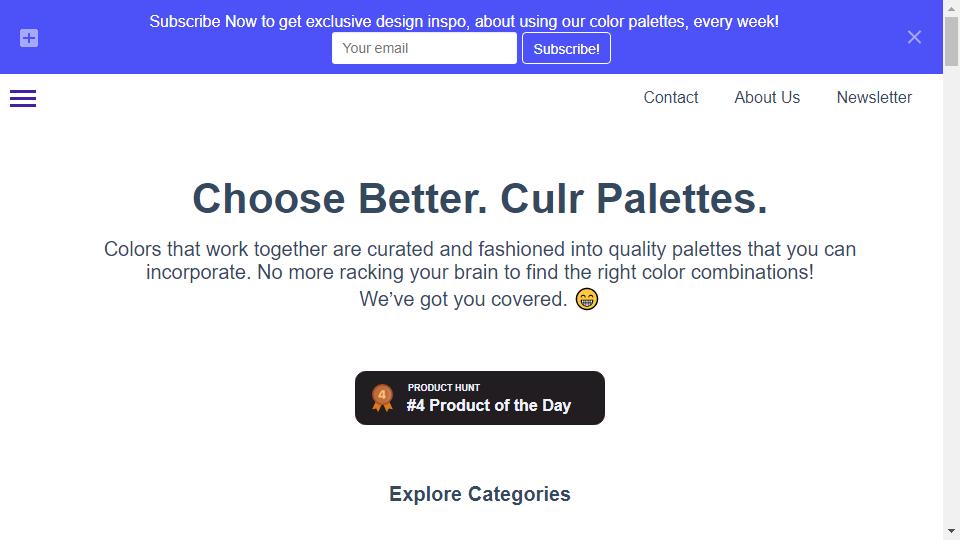Click the grinning emoji after 'covered.'
Screen dimensions: 960x540
[x=587, y=299]
